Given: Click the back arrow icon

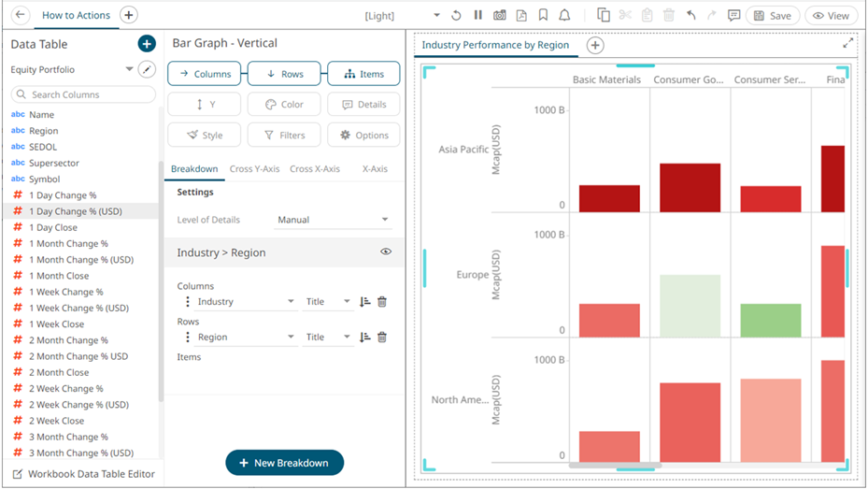Looking at the screenshot, I should (x=21, y=15).
